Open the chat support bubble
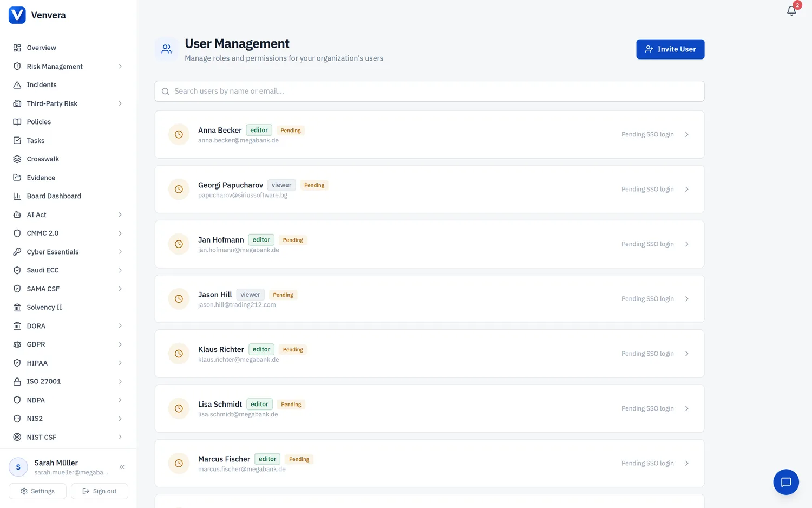This screenshot has width=812, height=508. (x=786, y=482)
